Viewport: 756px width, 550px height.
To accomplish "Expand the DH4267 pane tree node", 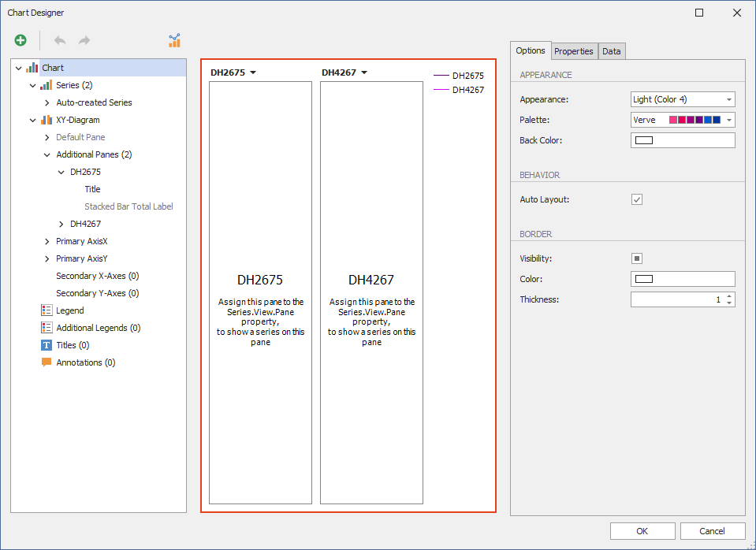I will (61, 224).
